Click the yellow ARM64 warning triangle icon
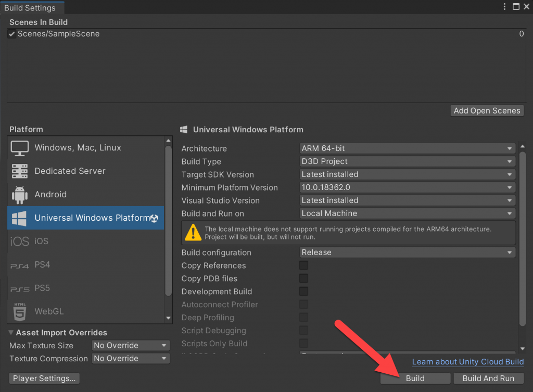The width and height of the screenshot is (533, 392). (x=193, y=233)
